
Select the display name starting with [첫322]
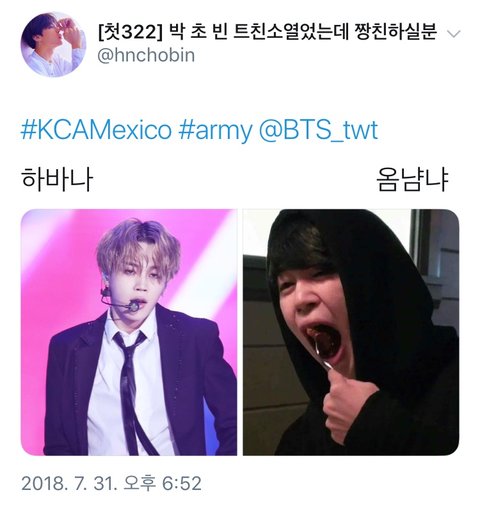tap(267, 33)
